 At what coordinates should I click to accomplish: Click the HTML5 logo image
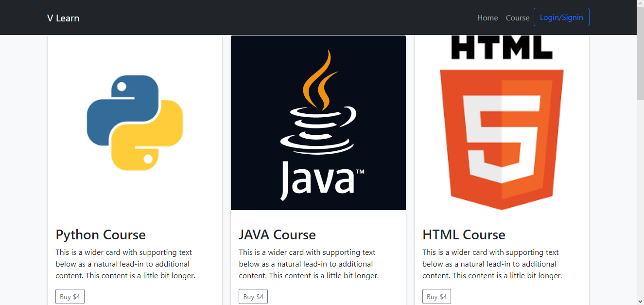(502, 123)
